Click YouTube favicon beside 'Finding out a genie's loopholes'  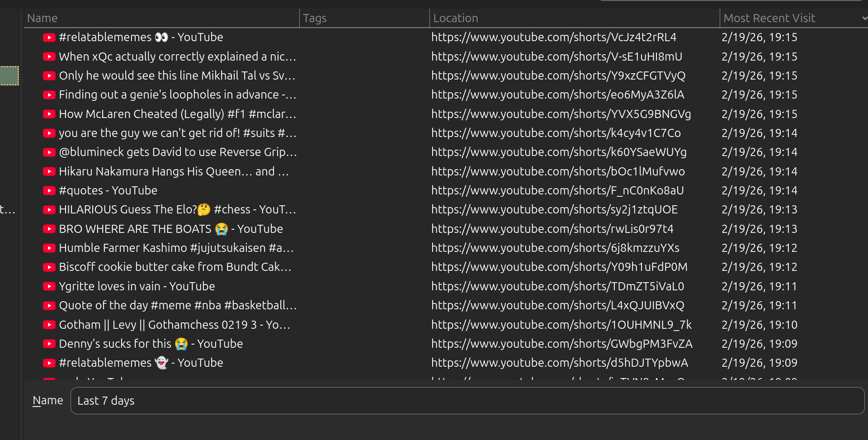coord(49,95)
